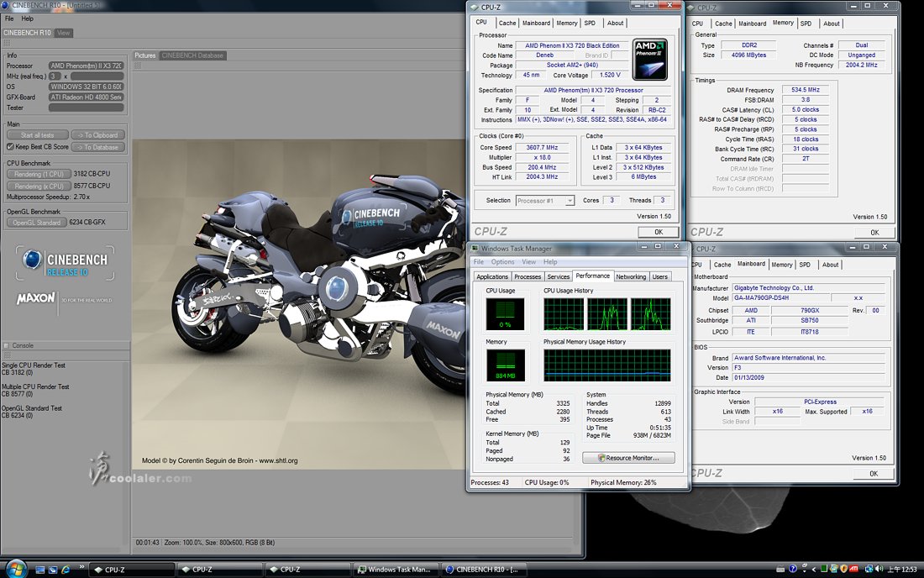
Task: Open Resource Monitor from Task Manager
Action: point(628,458)
